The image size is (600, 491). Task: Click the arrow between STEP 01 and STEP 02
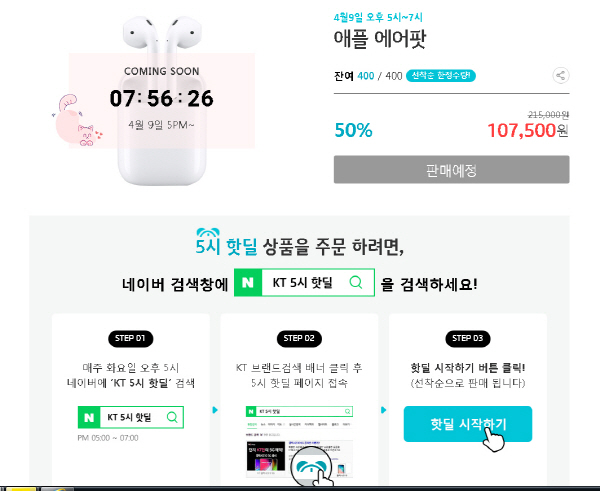[215, 410]
